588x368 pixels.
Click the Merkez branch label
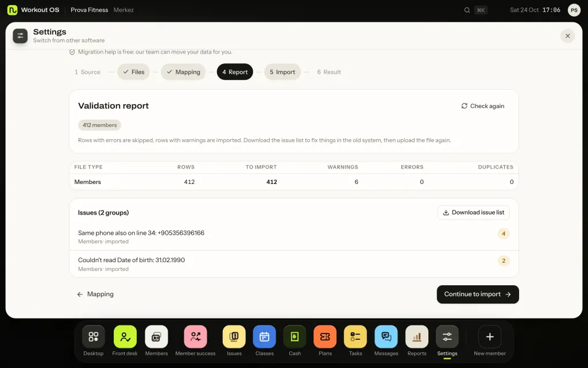pyautogui.click(x=123, y=10)
